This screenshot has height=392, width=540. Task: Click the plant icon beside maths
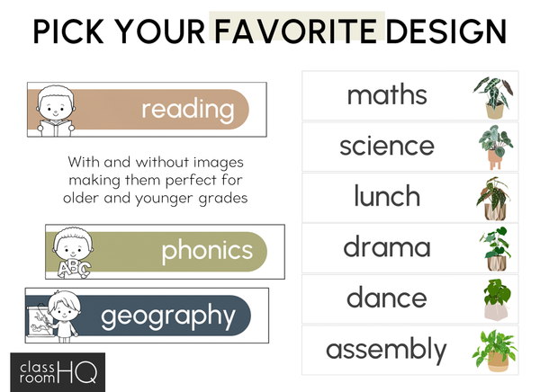click(492, 97)
